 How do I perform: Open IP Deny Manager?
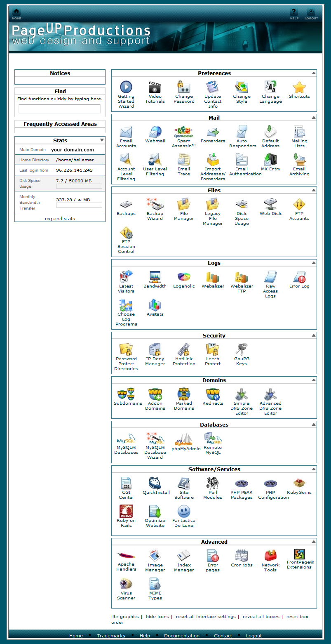(155, 350)
